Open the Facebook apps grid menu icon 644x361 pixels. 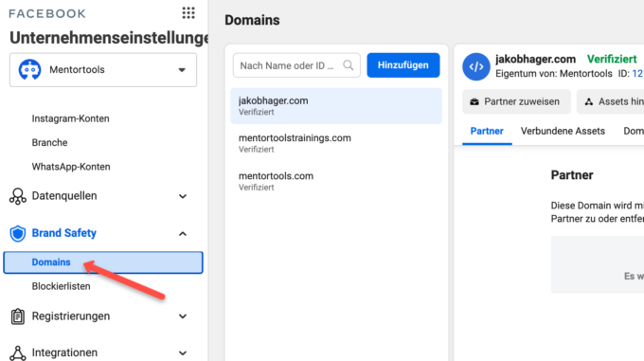tap(188, 13)
